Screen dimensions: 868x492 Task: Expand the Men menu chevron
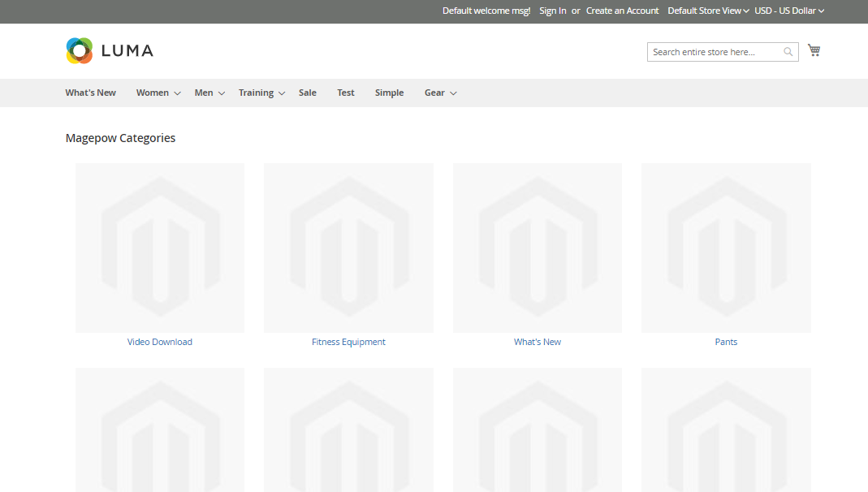pyautogui.click(x=222, y=93)
